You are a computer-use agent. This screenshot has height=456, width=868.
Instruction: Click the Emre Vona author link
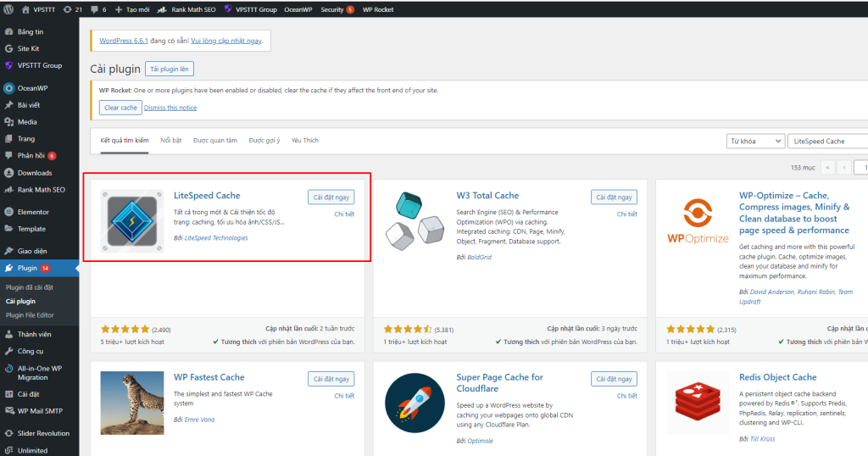[200, 420]
